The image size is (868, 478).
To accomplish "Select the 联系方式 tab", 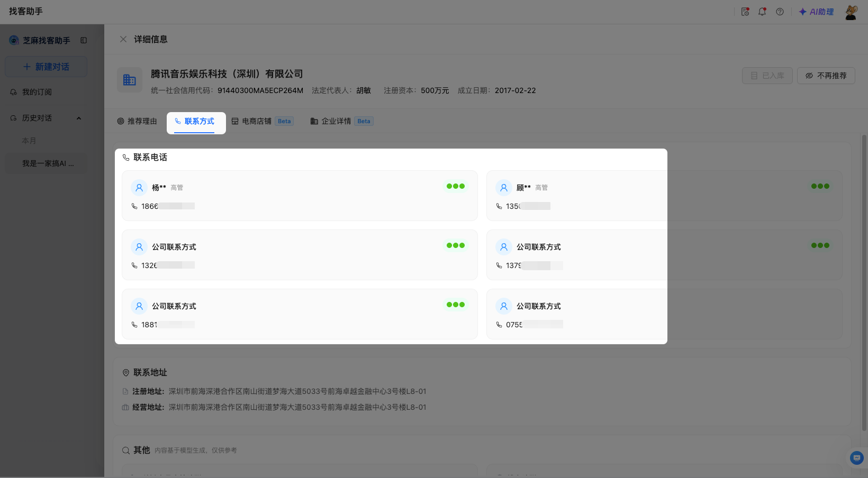I will [x=194, y=122].
